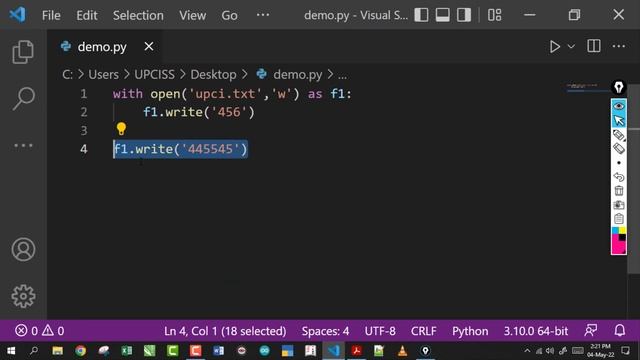Select the cursor tool in pen toolbar
Viewport: 640px width, 360px height.
[619, 120]
